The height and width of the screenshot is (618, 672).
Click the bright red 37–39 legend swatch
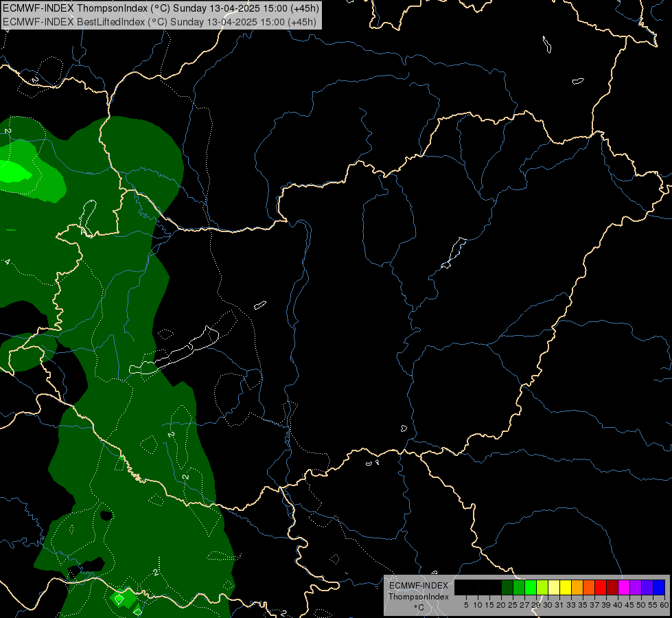(x=601, y=587)
